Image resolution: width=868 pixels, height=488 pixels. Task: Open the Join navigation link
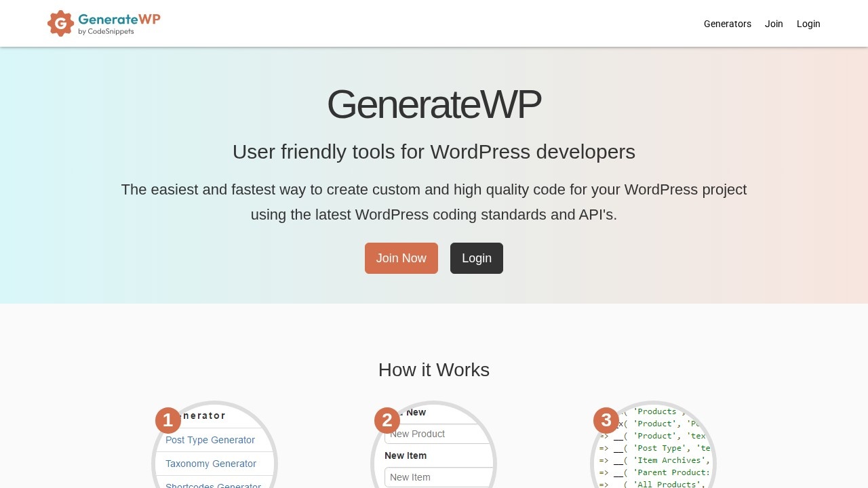pyautogui.click(x=774, y=24)
